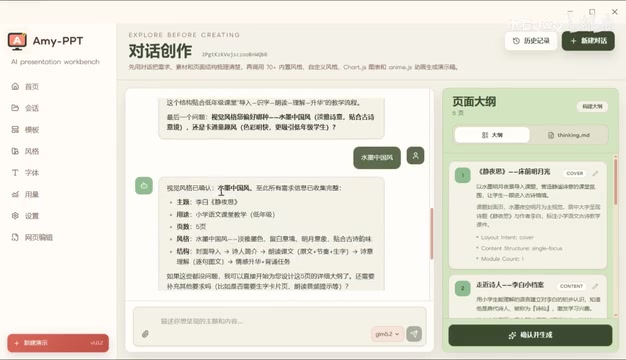Click the 水墨中国风 user message bubble
Viewport: 626px width, 360px height.
[377, 158]
